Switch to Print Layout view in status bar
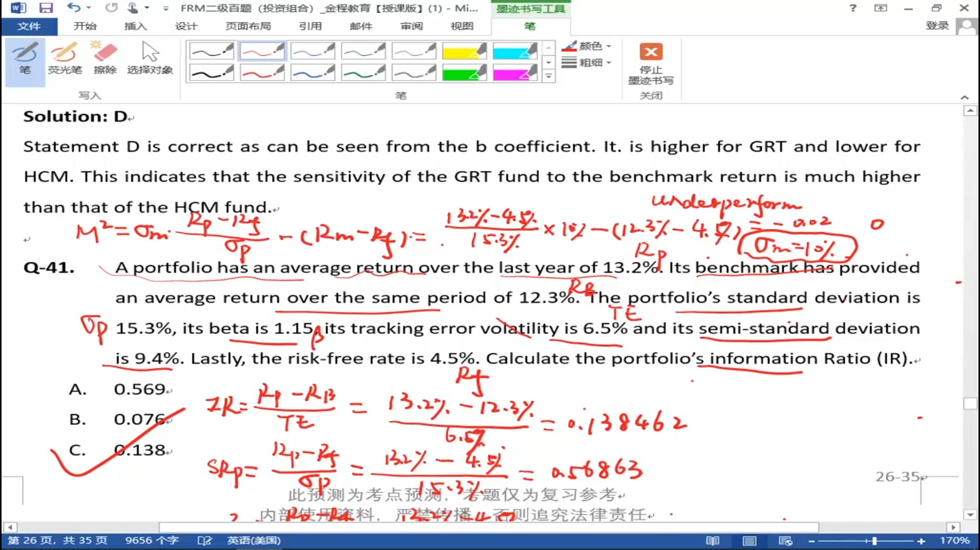 click(x=749, y=541)
